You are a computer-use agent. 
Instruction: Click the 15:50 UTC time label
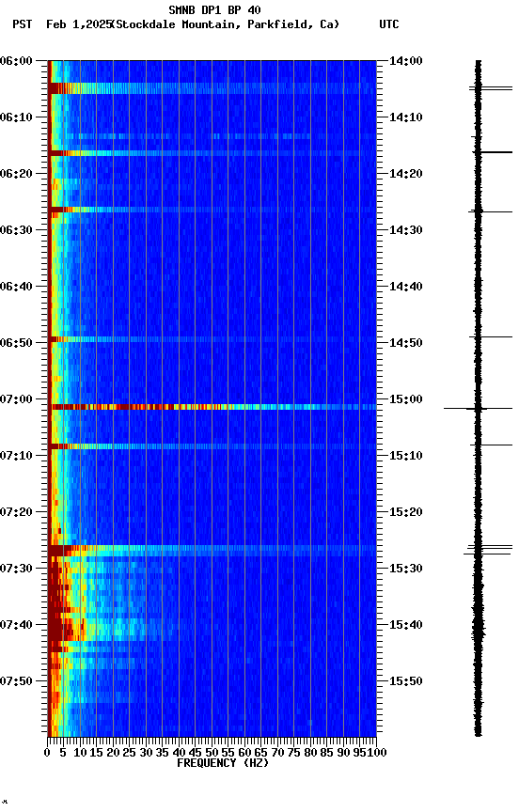(406, 682)
